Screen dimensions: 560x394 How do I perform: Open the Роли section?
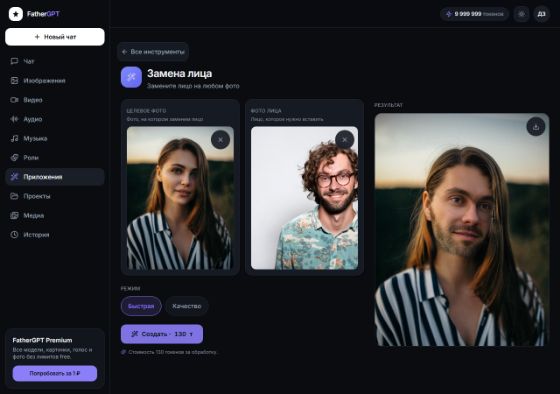coord(55,158)
